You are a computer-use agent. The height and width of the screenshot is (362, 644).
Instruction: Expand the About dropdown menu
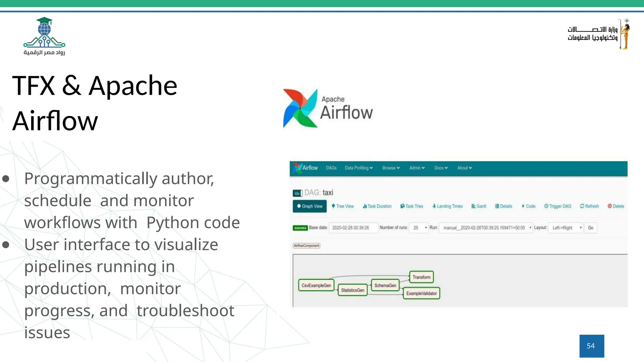point(464,168)
